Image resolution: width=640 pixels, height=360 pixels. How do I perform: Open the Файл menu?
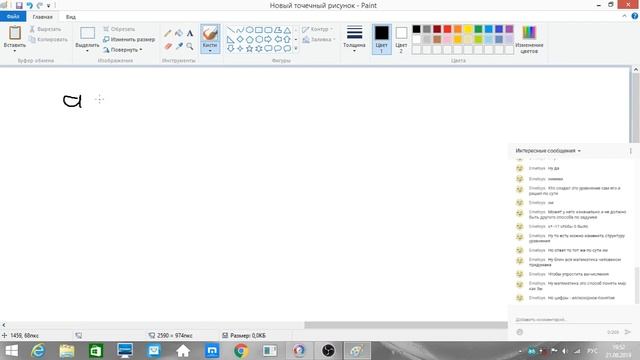coord(13,16)
